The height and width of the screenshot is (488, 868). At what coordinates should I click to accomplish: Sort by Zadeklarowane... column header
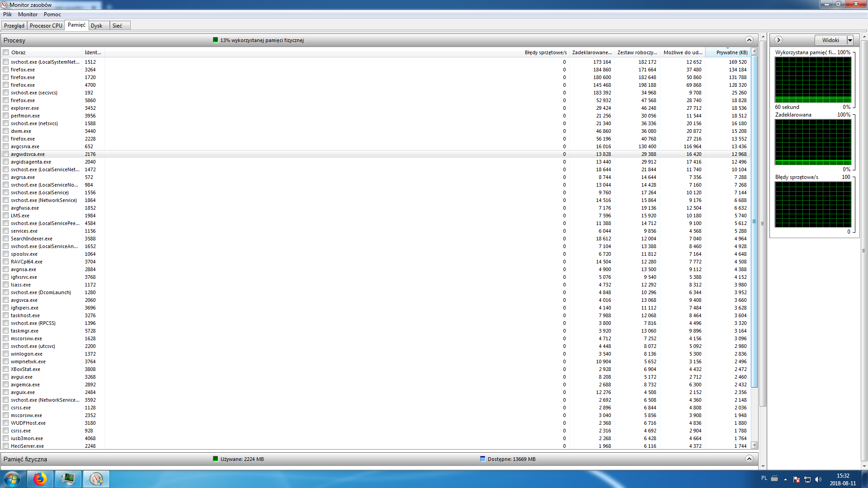pos(592,52)
